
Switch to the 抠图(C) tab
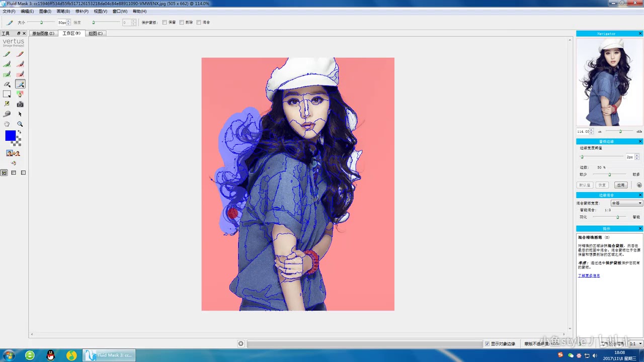click(x=96, y=34)
